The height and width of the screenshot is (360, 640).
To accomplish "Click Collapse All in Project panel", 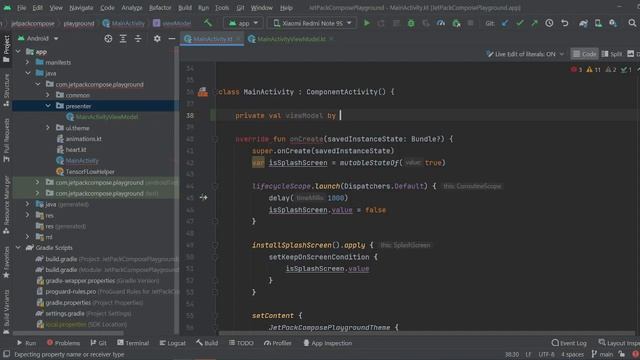I will (x=138, y=38).
